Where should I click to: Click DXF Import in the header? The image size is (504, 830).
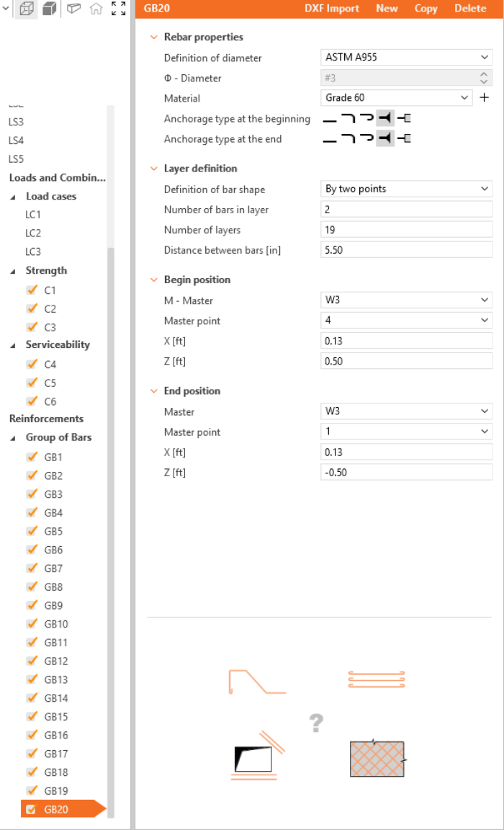[x=332, y=9]
